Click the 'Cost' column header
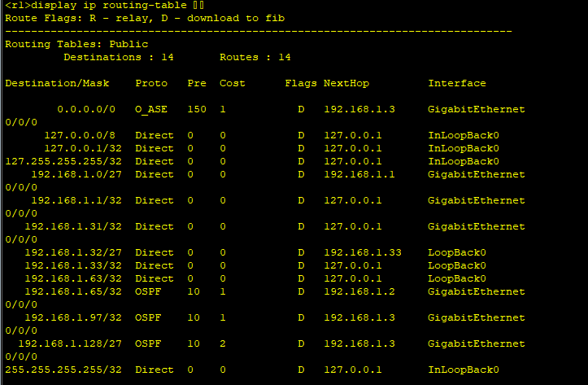The width and height of the screenshot is (588, 385). pos(232,83)
